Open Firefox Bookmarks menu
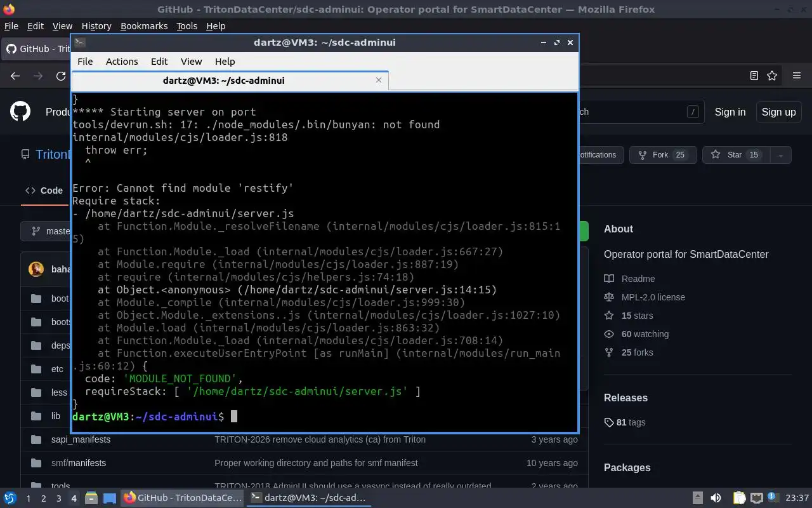The width and height of the screenshot is (812, 508). (x=144, y=26)
